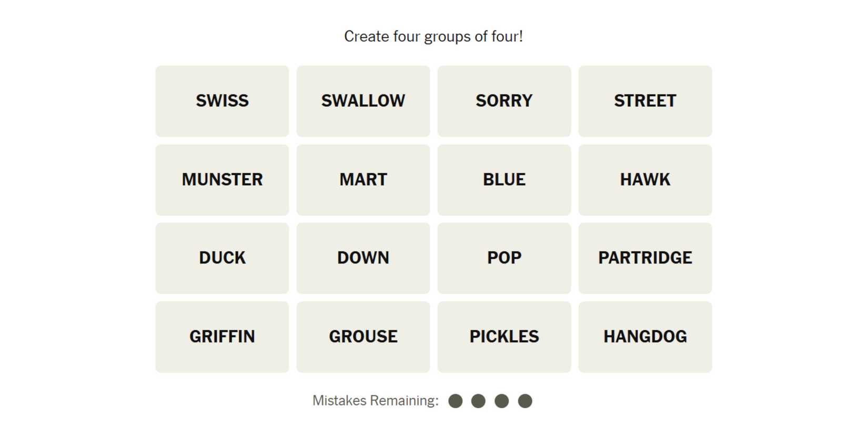
Task: Select the GRIFFIN tile
Action: click(222, 337)
